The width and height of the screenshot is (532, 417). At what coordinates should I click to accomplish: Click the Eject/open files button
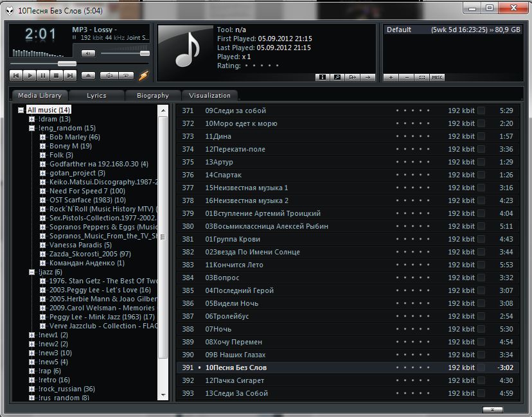tap(88, 75)
